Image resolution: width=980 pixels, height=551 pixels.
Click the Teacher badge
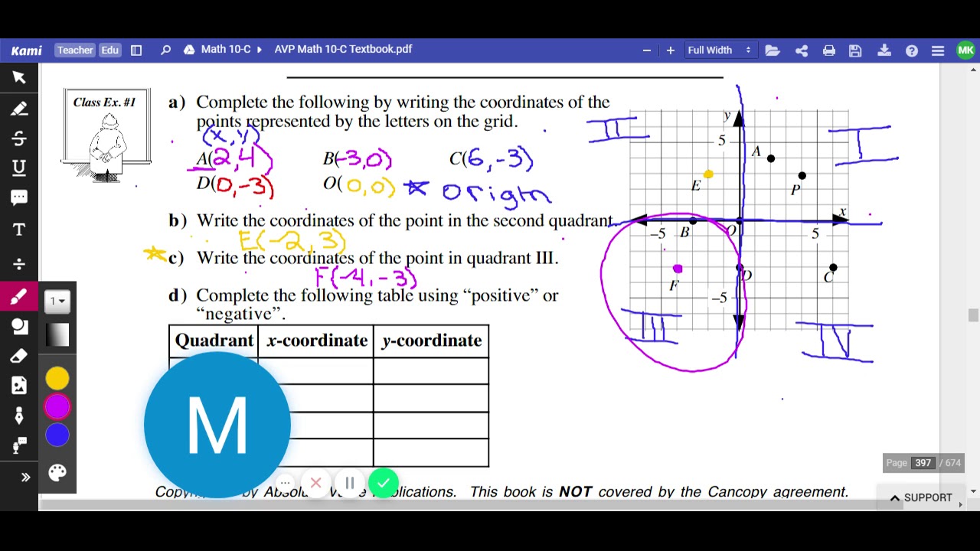point(75,51)
